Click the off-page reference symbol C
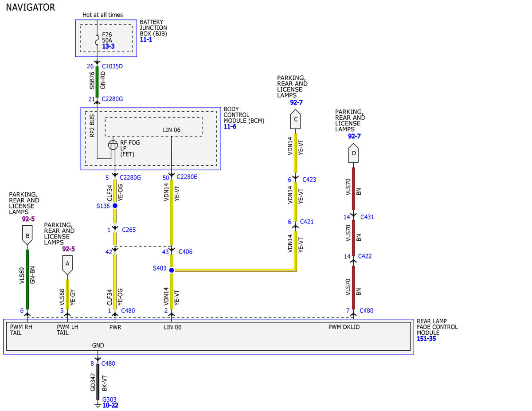 tap(296, 119)
